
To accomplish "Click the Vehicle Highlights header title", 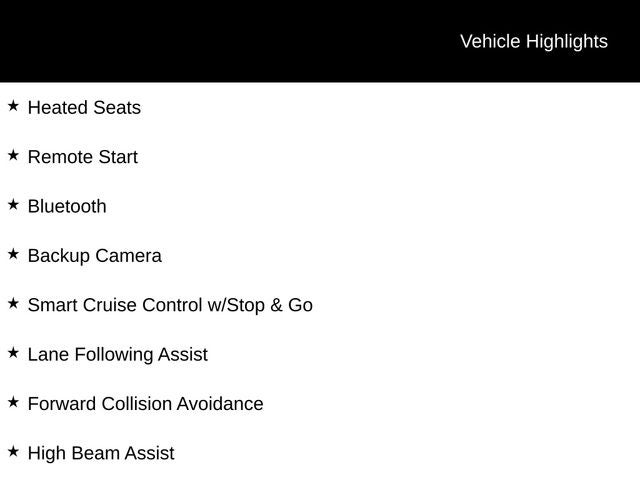I will point(533,41).
